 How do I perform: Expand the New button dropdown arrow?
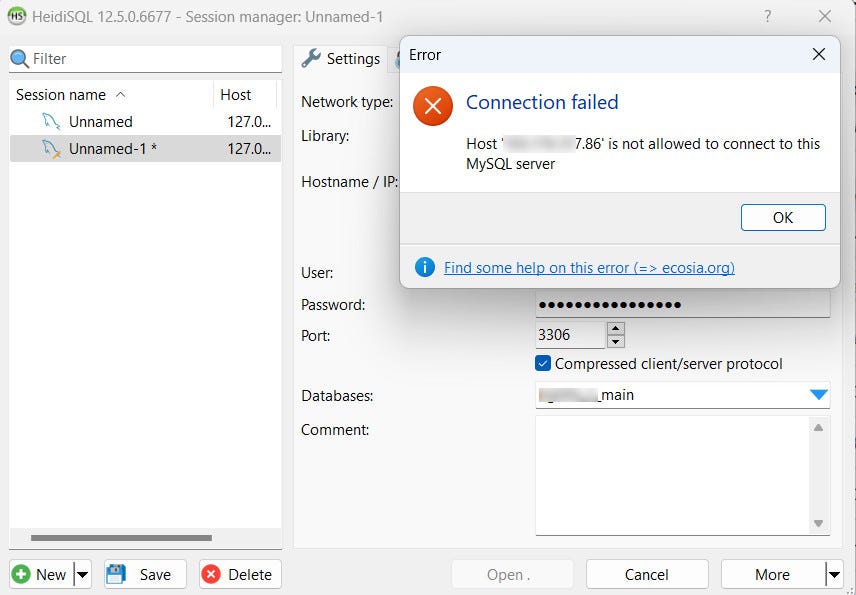[x=82, y=574]
